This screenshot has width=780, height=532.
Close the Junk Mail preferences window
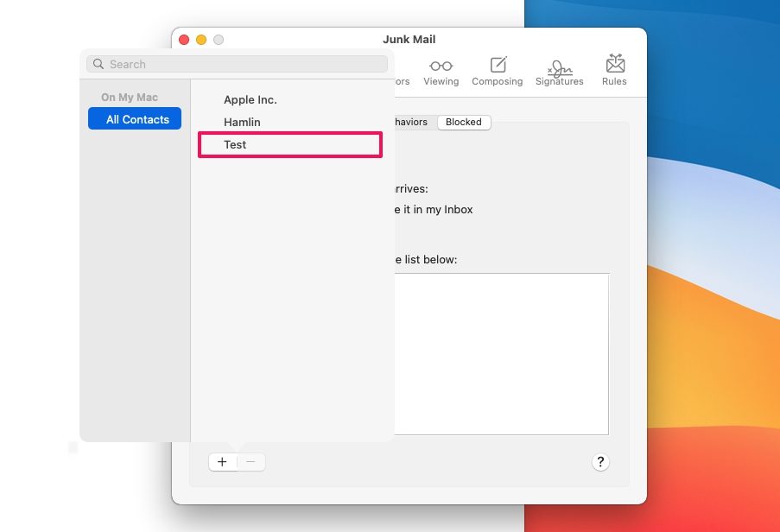click(x=184, y=40)
